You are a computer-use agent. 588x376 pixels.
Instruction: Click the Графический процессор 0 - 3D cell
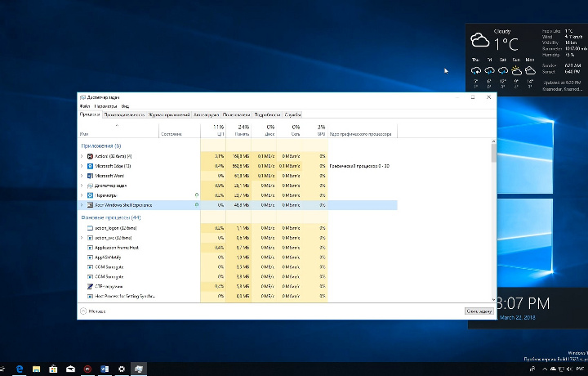click(x=359, y=166)
